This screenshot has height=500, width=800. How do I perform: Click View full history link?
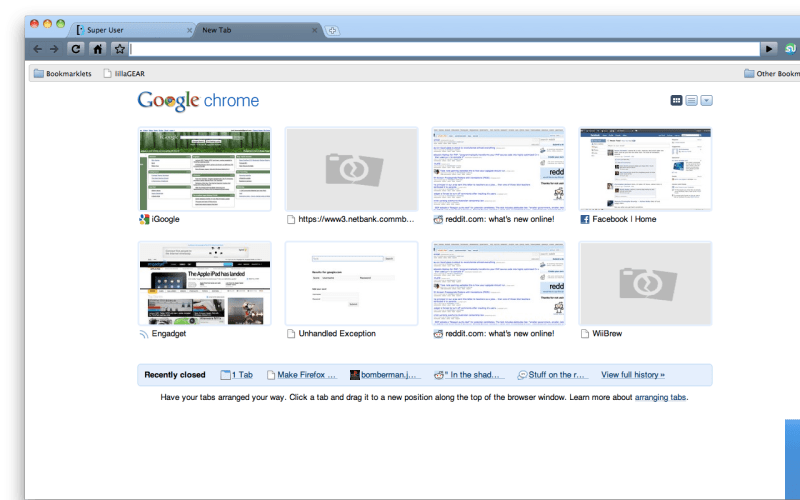(x=633, y=374)
